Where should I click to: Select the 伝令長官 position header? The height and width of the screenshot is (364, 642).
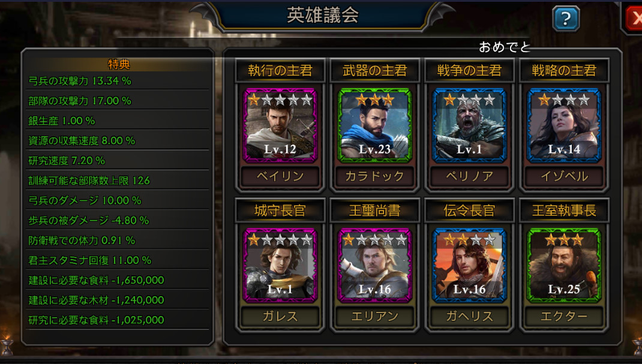469,210
